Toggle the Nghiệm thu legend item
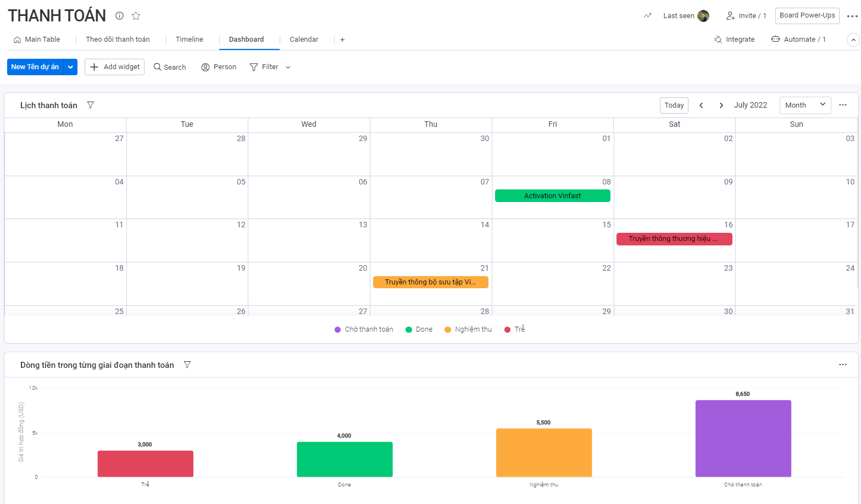The image size is (861, 504). (468, 329)
